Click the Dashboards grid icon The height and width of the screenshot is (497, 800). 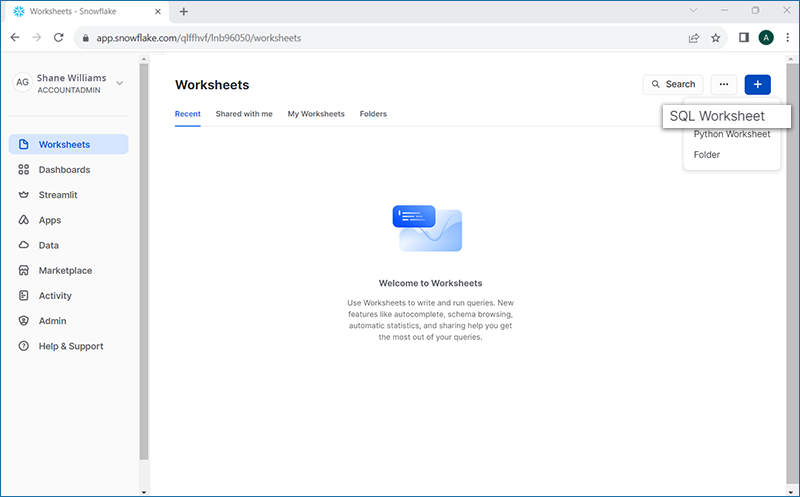(x=23, y=169)
